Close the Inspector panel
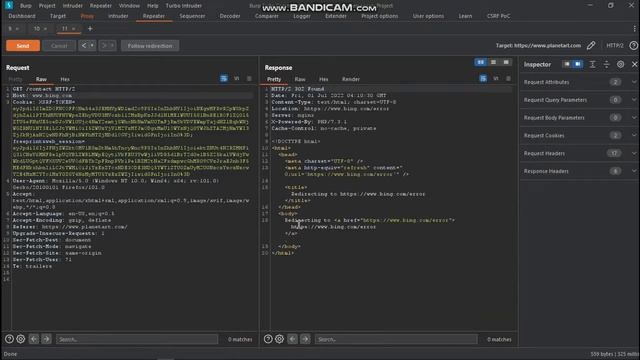640x360 pixels. [x=634, y=64]
